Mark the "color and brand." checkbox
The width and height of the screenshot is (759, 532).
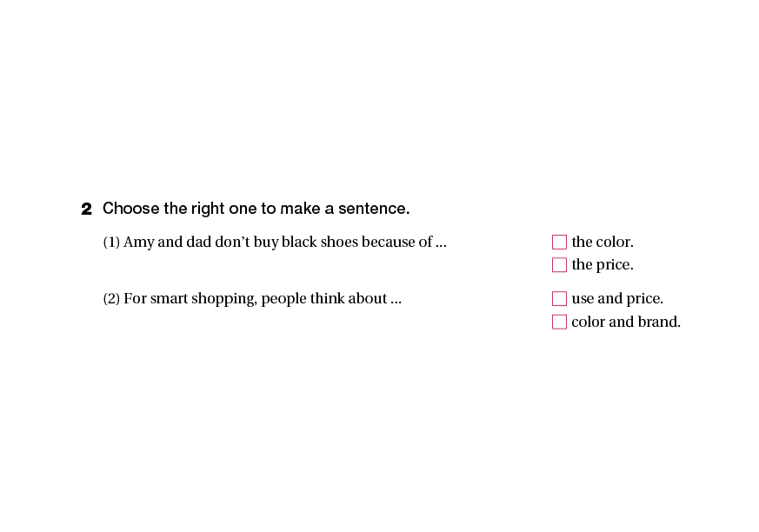tap(559, 323)
